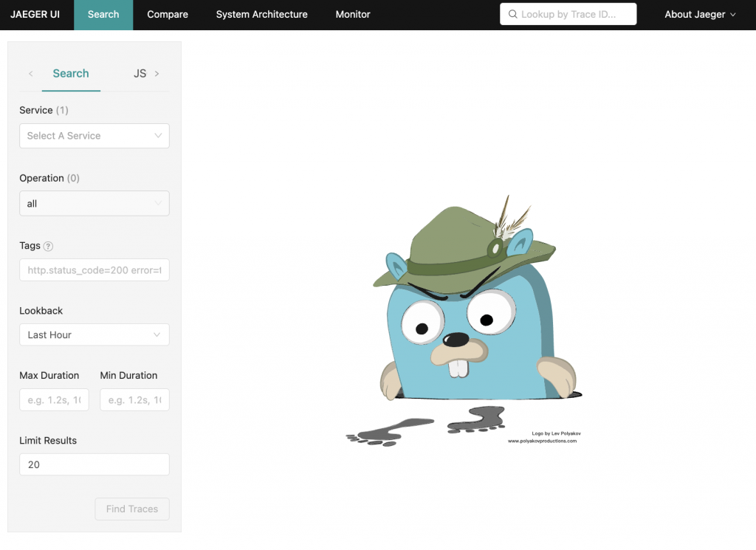Click the Jaeger gopher mascot image

[x=464, y=321]
